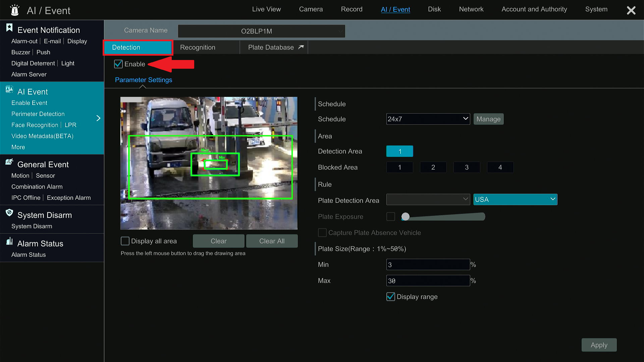Open Plate Database via its external-link arrow icon
The width and height of the screenshot is (644, 362).
[301, 47]
